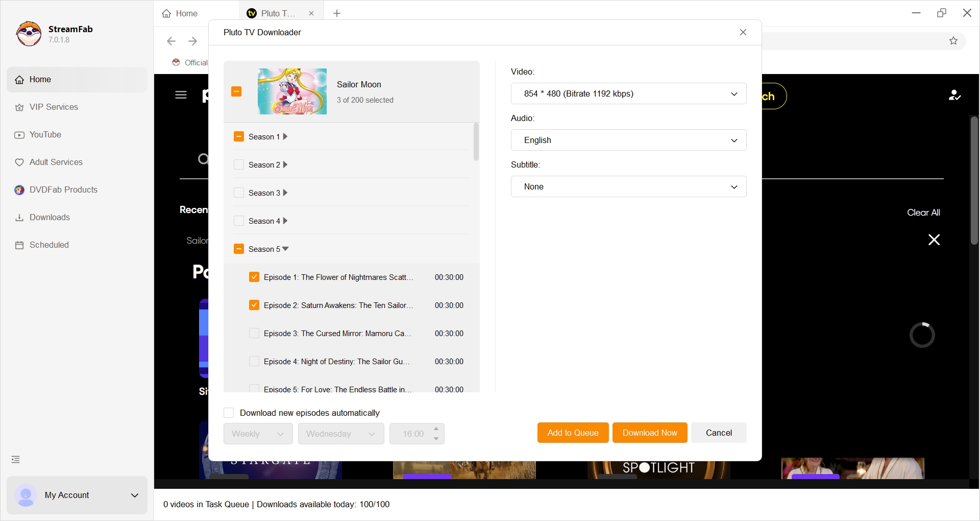Screen dimensions: 980x521
Task: Open the Audio language dropdown
Action: 628,140
